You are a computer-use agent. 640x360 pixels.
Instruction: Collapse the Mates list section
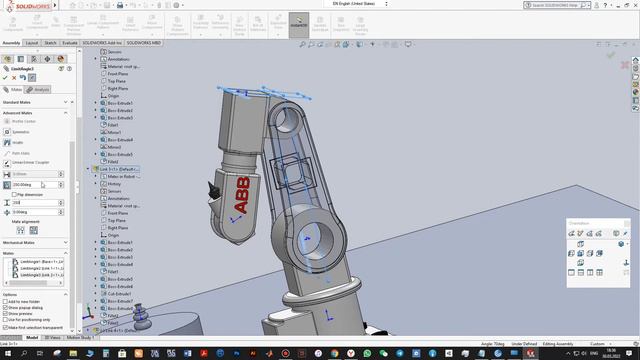(66, 253)
